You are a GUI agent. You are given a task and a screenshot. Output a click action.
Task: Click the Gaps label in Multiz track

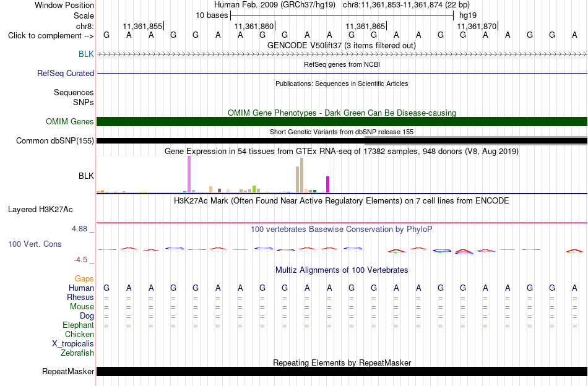click(84, 278)
